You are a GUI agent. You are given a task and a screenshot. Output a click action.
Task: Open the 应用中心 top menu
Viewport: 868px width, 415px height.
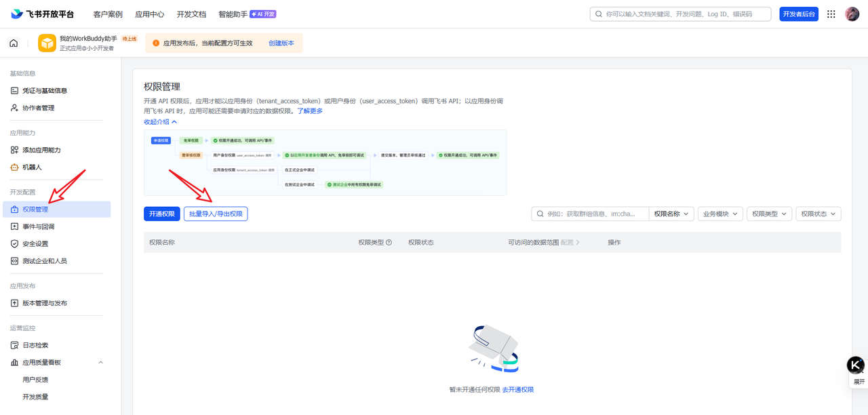click(x=149, y=14)
